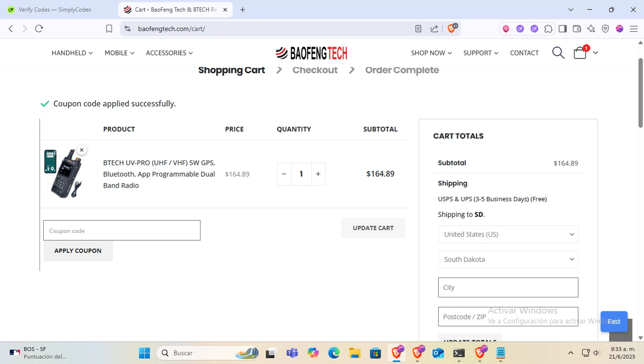Show hidden system tray icons
Screen dimensions: 644x364
point(571,353)
